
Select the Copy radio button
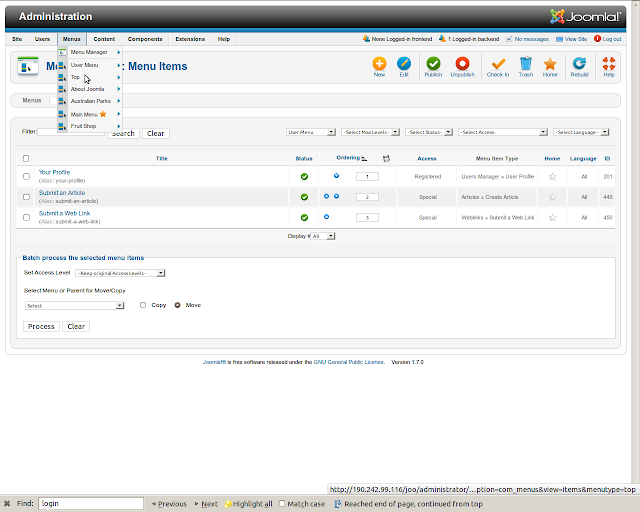click(x=143, y=305)
